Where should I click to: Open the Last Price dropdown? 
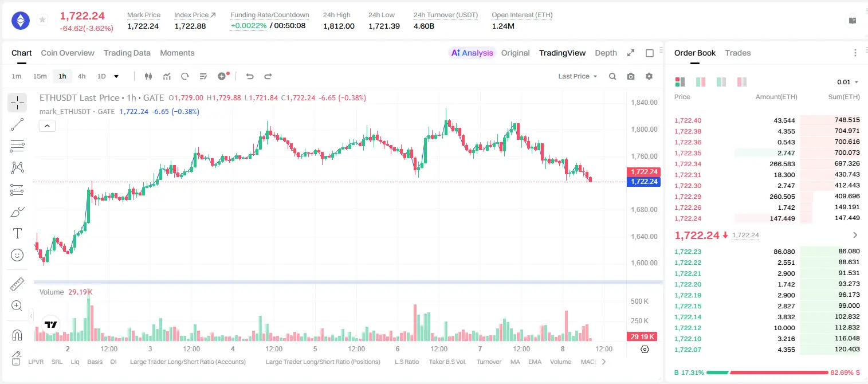(578, 76)
